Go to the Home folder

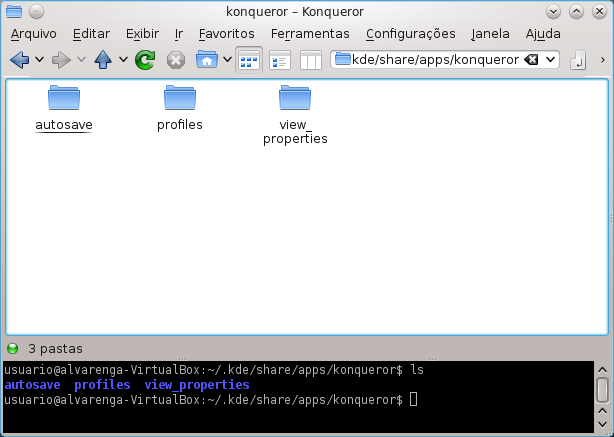(x=206, y=60)
